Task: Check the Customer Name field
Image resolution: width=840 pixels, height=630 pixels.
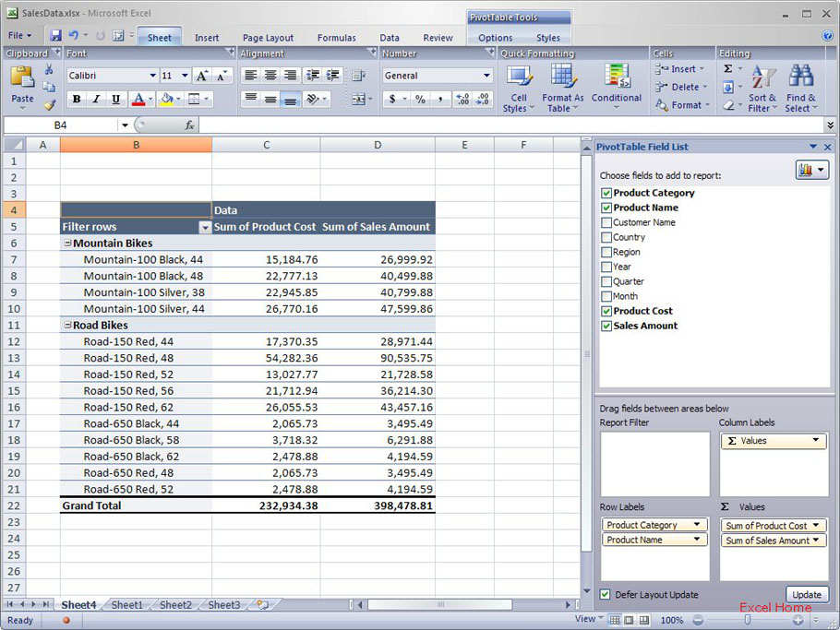Action: (x=606, y=222)
